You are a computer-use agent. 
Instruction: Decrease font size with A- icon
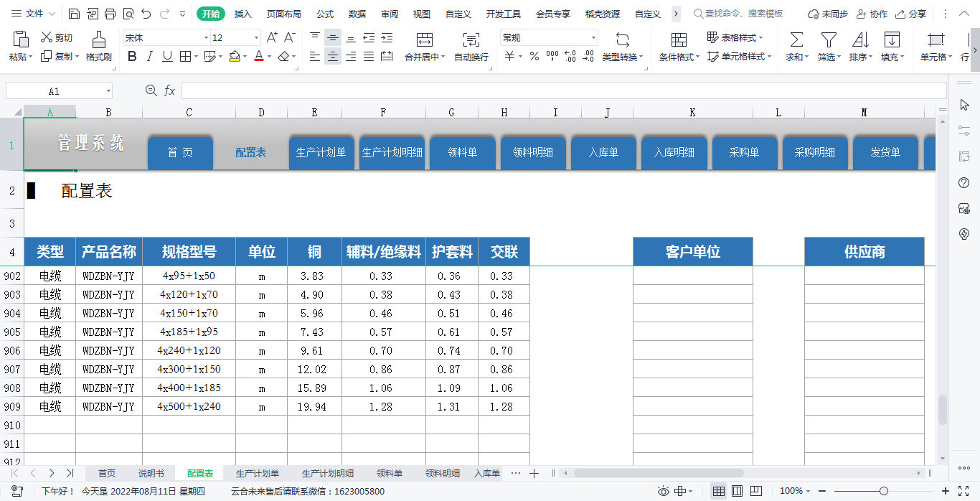(290, 38)
